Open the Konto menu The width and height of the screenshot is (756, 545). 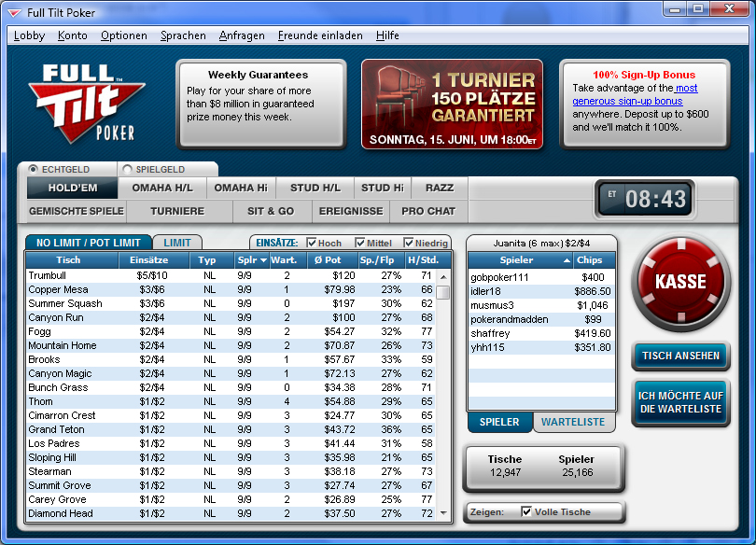[72, 35]
